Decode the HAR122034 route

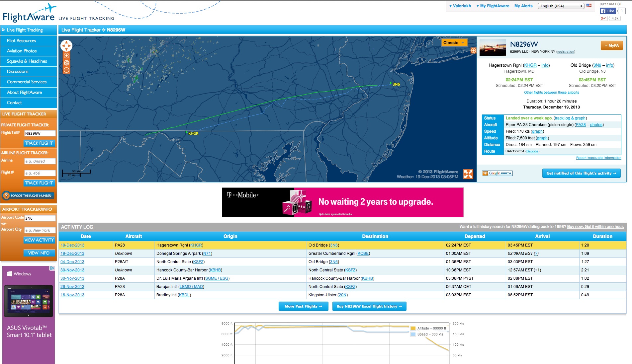click(532, 151)
